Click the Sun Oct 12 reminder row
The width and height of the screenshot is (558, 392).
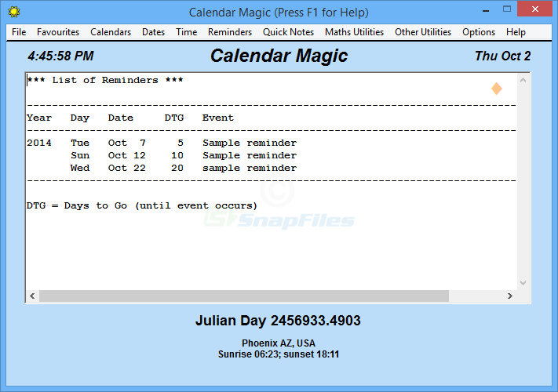click(x=184, y=155)
